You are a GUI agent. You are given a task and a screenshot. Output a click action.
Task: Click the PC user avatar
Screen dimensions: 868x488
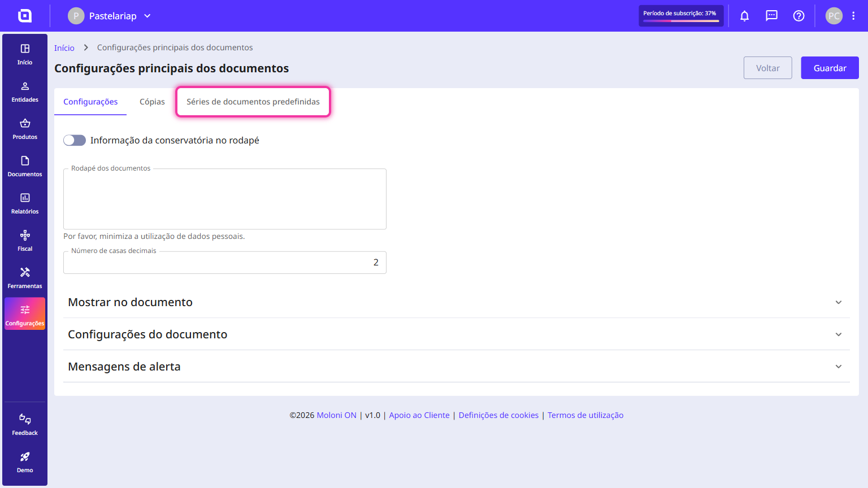click(834, 16)
